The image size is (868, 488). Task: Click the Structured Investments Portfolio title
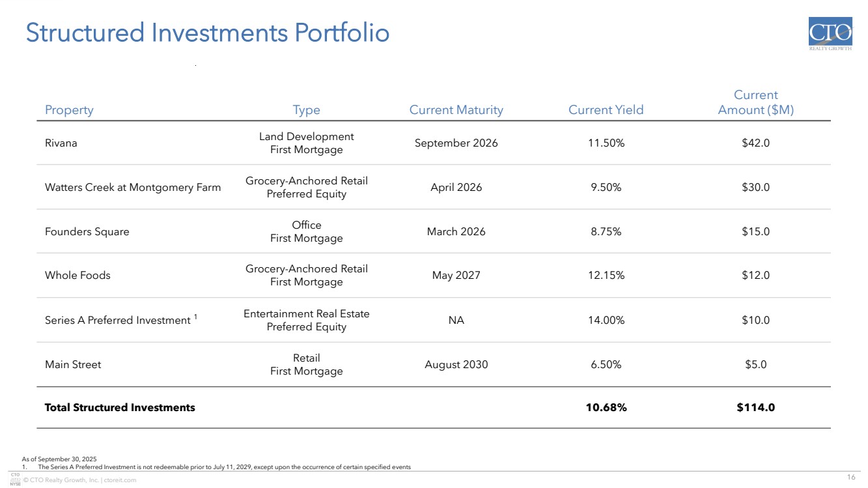[x=207, y=33]
